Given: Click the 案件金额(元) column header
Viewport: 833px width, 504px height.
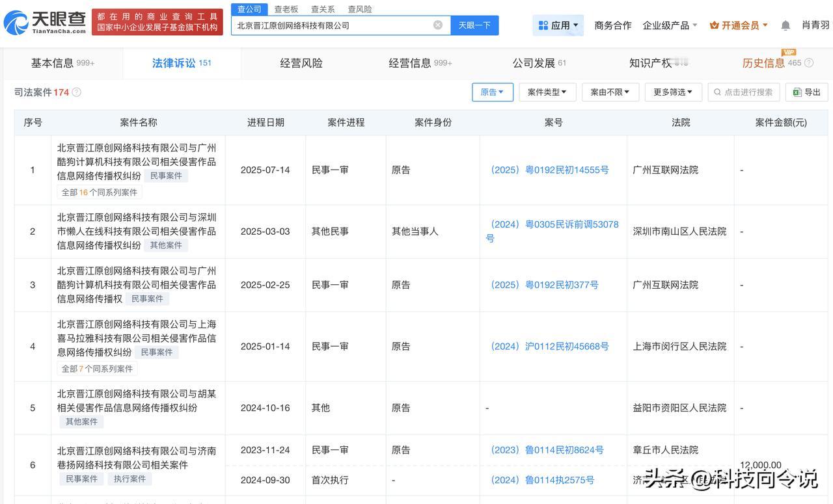Looking at the screenshot, I should coord(781,122).
